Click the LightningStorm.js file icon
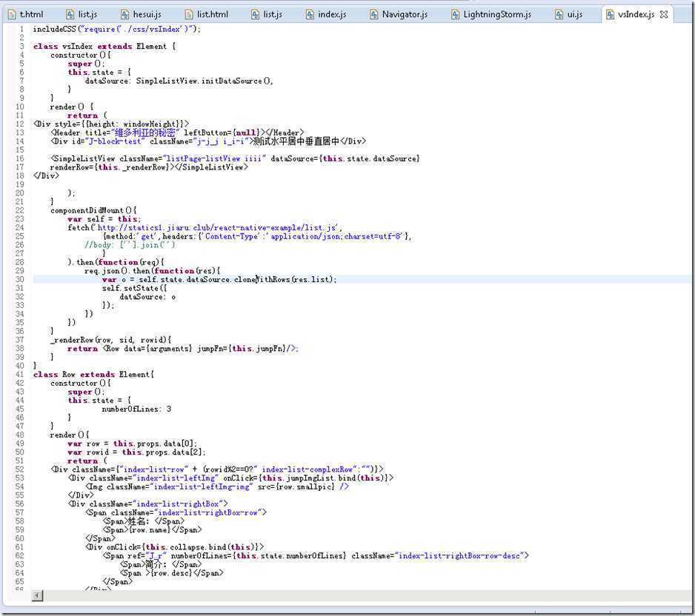 [x=455, y=15]
